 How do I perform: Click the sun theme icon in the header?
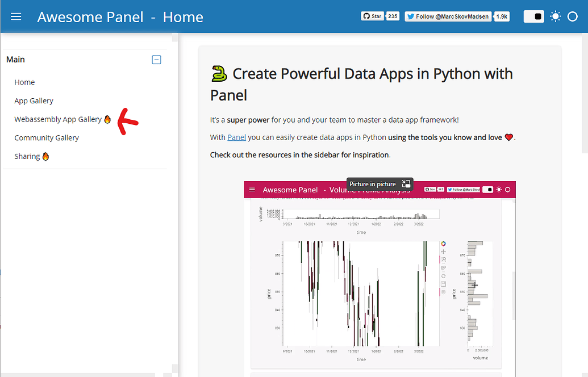tap(555, 16)
